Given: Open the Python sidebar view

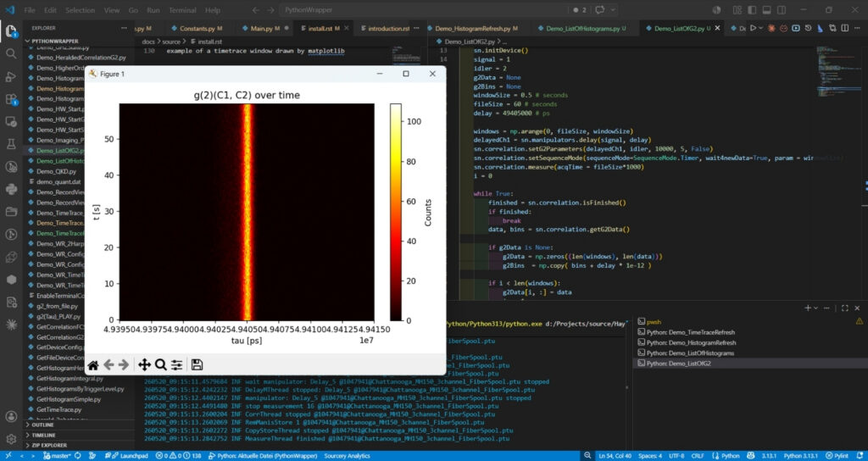Looking at the screenshot, I should [x=10, y=189].
